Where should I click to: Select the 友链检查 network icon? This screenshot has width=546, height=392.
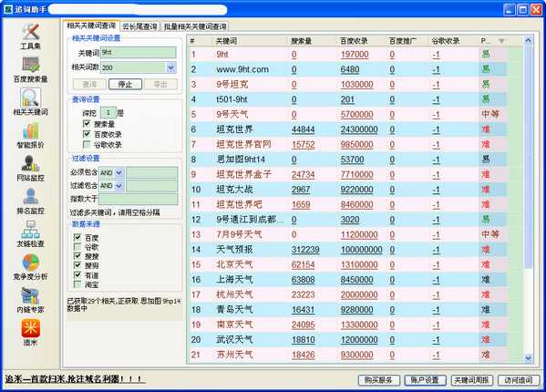click(x=31, y=230)
